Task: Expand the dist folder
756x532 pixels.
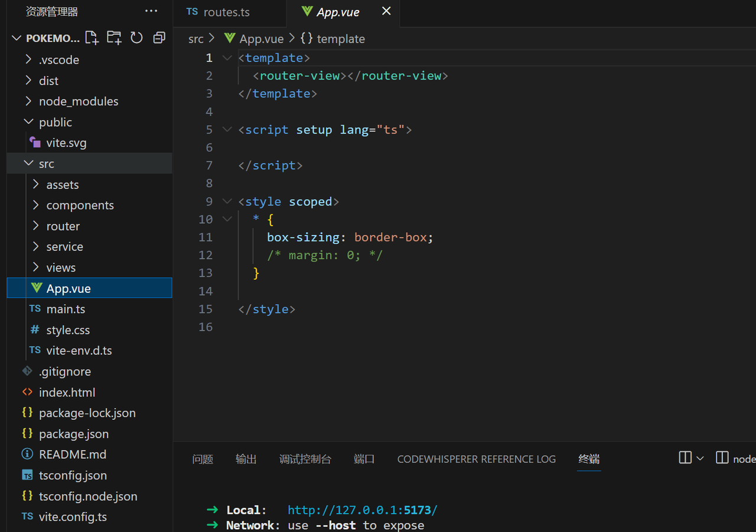Action: pyautogui.click(x=28, y=80)
